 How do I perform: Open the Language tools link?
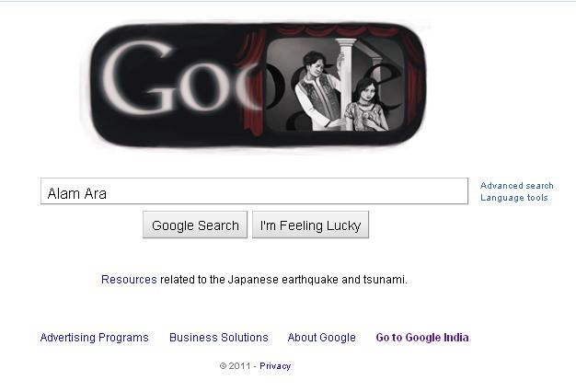click(514, 198)
